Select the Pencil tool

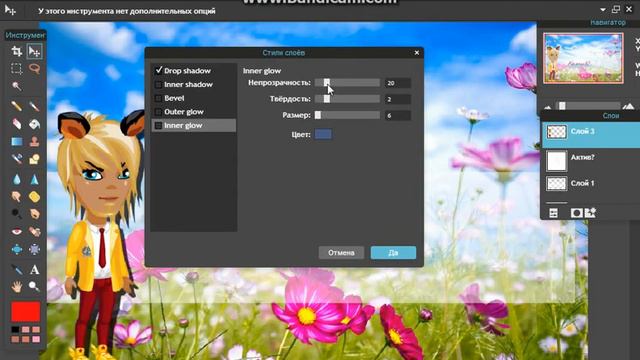click(x=17, y=106)
